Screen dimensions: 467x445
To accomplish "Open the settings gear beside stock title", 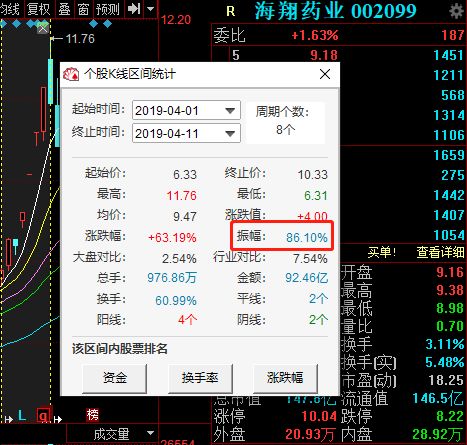I will pyautogui.click(x=456, y=11).
